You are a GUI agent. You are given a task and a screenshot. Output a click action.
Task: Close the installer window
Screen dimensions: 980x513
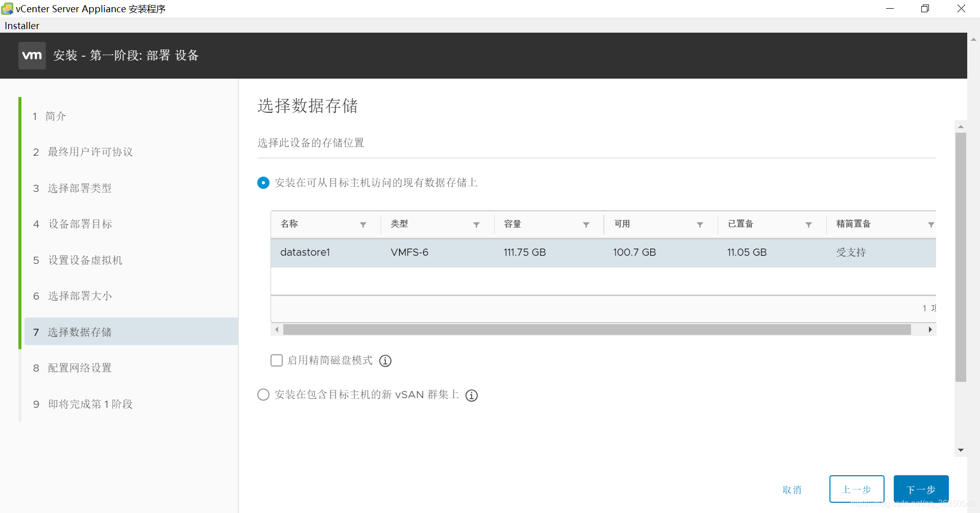click(961, 9)
